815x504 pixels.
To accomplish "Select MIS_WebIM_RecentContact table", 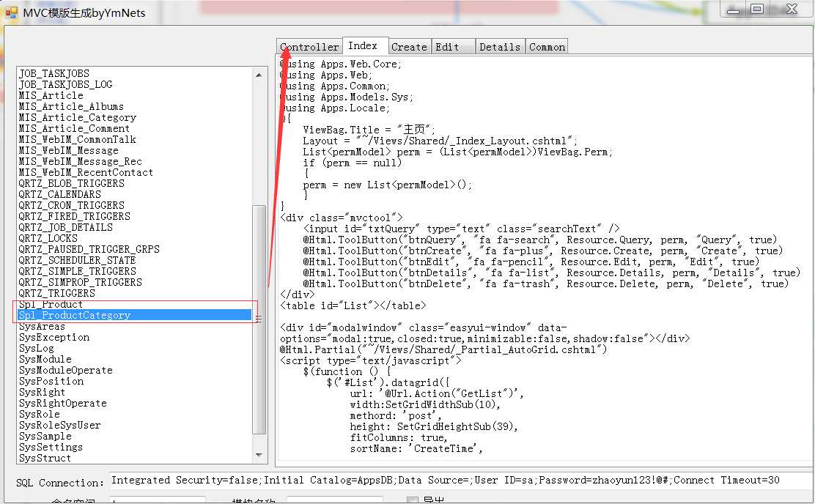I will [86, 172].
